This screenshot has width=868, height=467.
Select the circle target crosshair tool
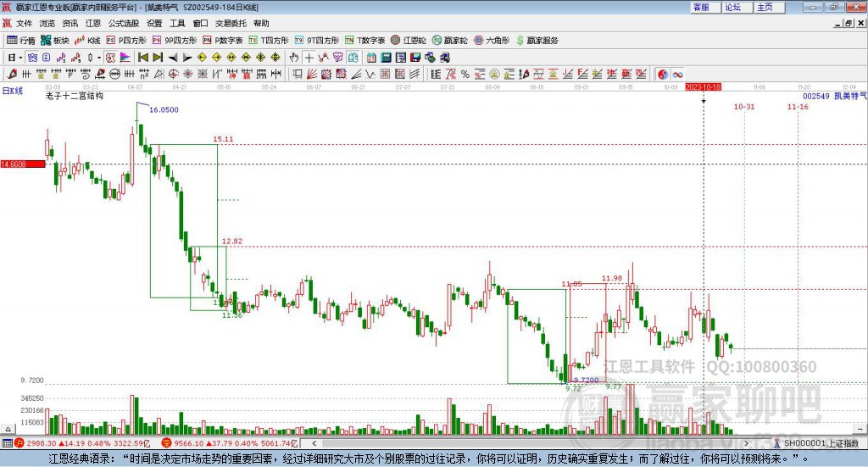pyautogui.click(x=173, y=74)
